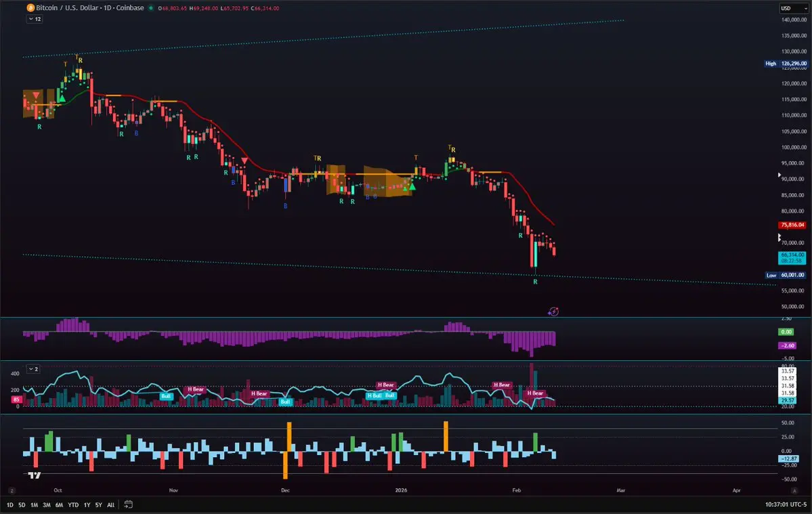
Task: Click the blue B marker under December candle
Action: (285, 206)
